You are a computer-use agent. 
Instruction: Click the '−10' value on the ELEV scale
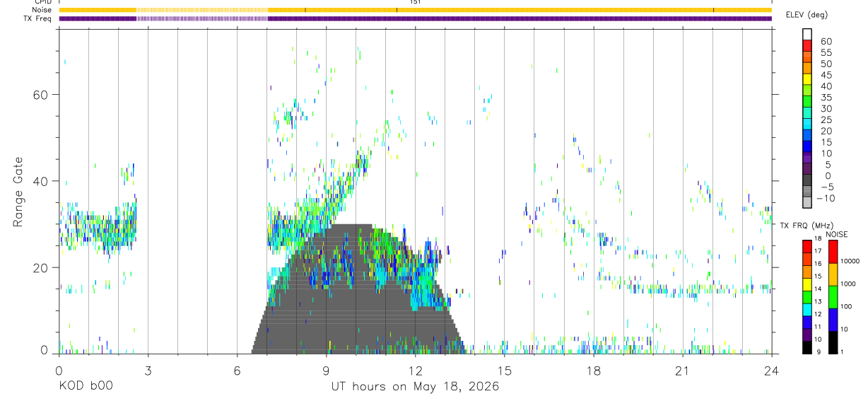pyautogui.click(x=825, y=199)
